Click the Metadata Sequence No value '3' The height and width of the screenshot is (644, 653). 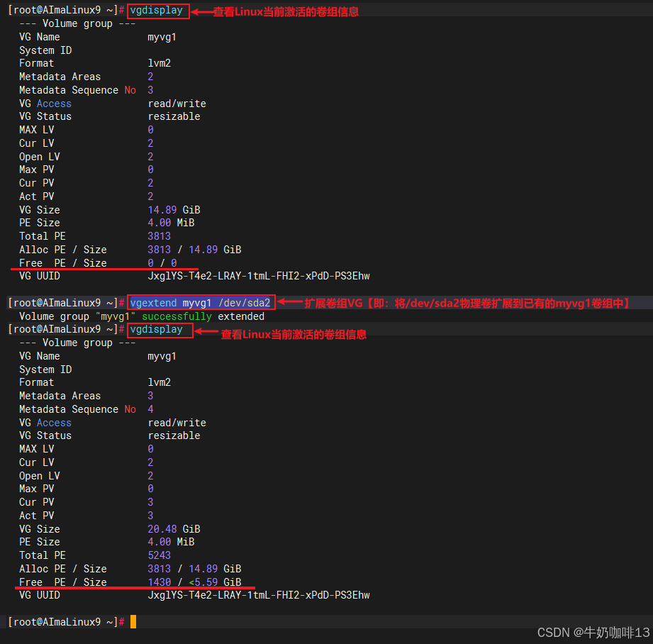[150, 90]
